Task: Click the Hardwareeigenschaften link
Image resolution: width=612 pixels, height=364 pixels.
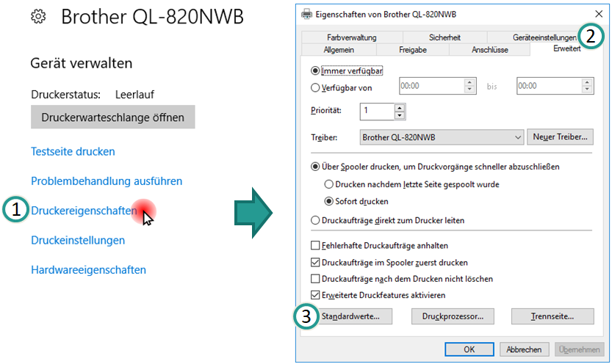Action: pos(89,270)
